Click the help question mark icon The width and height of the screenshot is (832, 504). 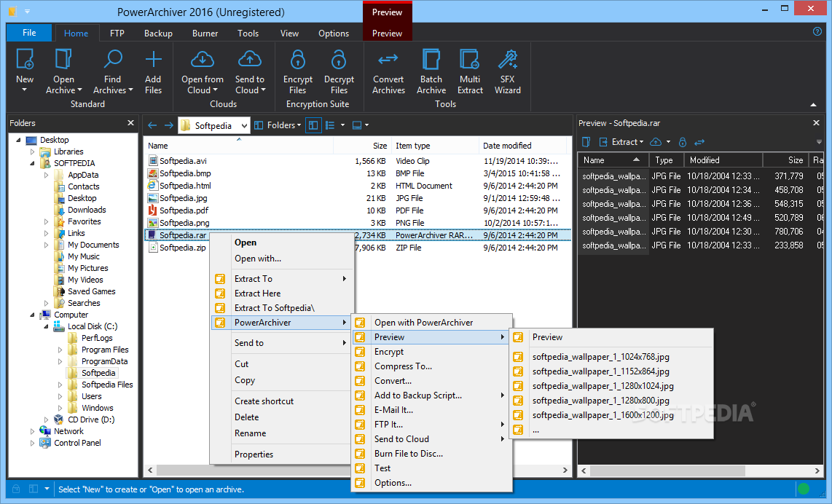(x=817, y=31)
